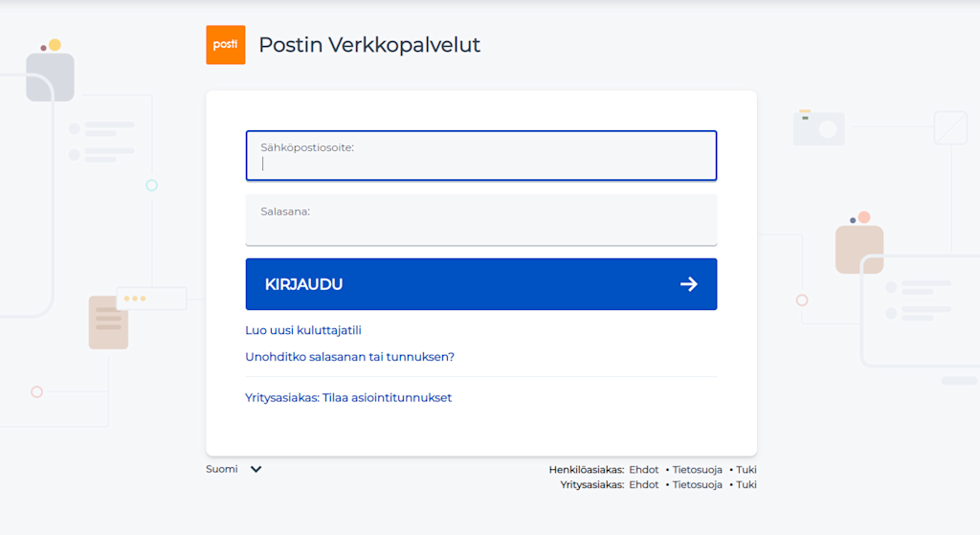Click the Postin Verkkopalvelut heading
Image resolution: width=980 pixels, height=535 pixels.
(369, 45)
